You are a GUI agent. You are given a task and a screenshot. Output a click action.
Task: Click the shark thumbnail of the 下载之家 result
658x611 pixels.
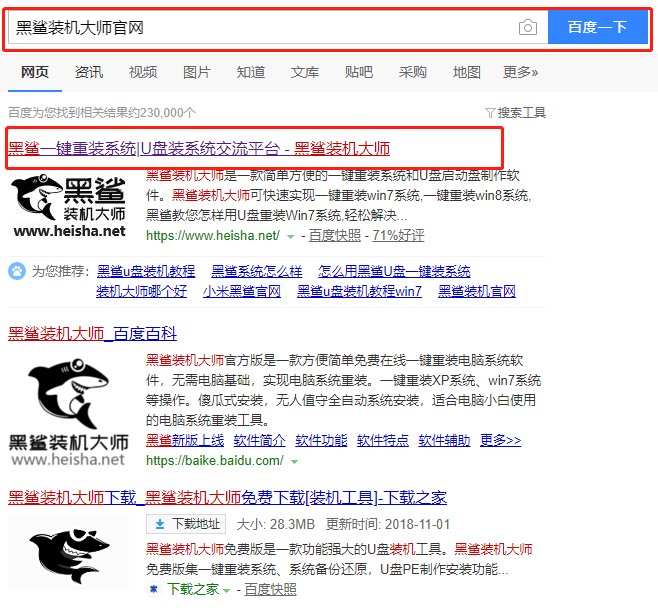point(68,554)
